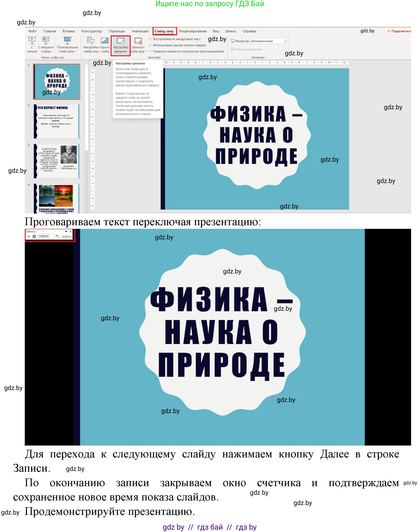The image size is (420, 532).
Task: Uncheck 'Использовать время показа слайдов'
Action: pos(150,45)
